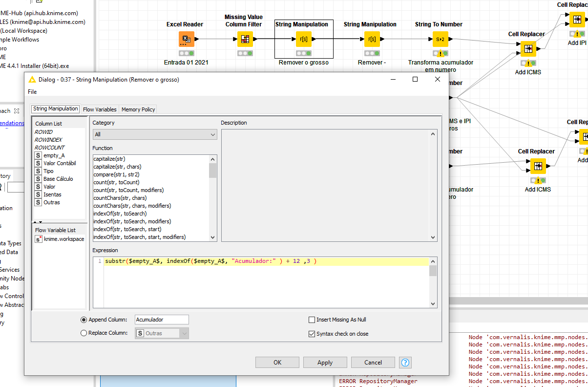Open the File menu in the dialog
The width and height of the screenshot is (588, 387).
[x=32, y=91]
